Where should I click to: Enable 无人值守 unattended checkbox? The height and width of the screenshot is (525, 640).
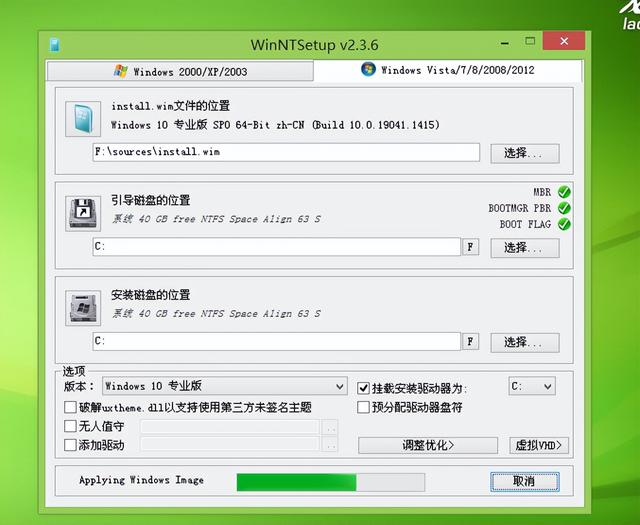pos(70,426)
